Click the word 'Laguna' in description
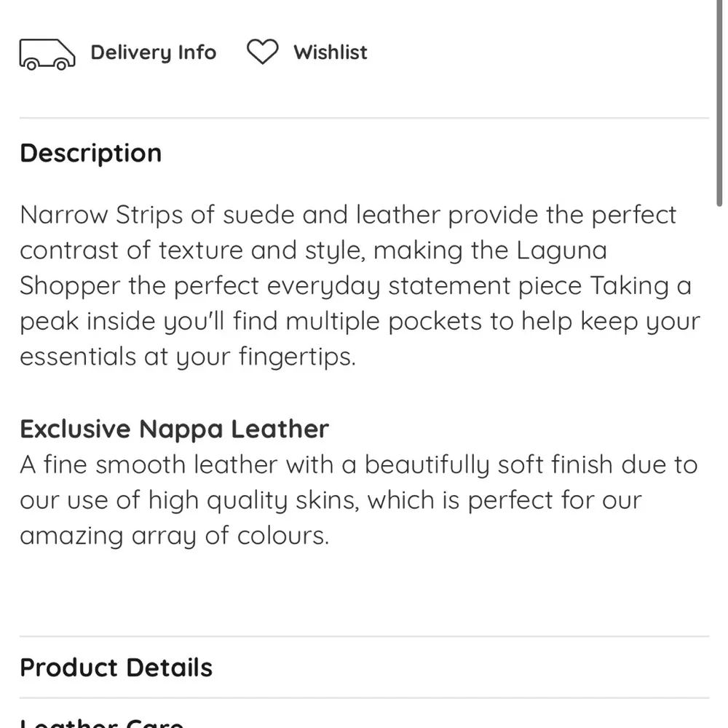728x728 pixels. (x=562, y=250)
